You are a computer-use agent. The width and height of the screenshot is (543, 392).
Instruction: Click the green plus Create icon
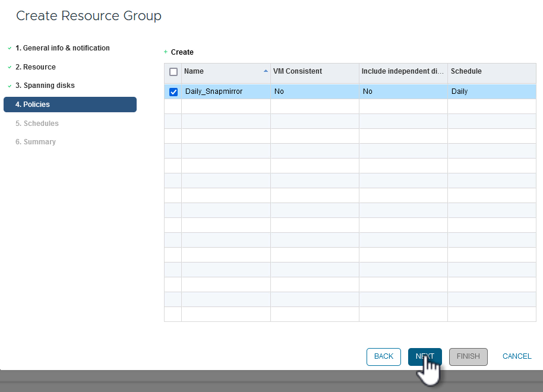(166, 52)
